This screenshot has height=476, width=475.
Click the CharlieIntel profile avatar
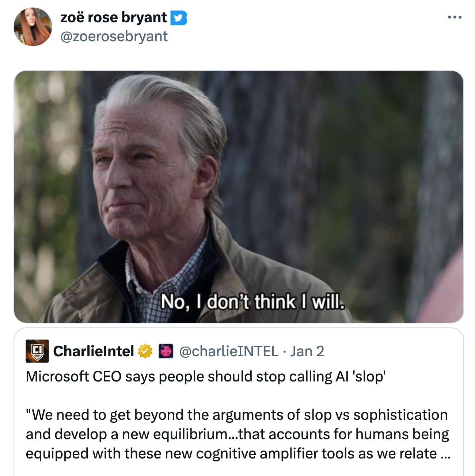point(37,351)
